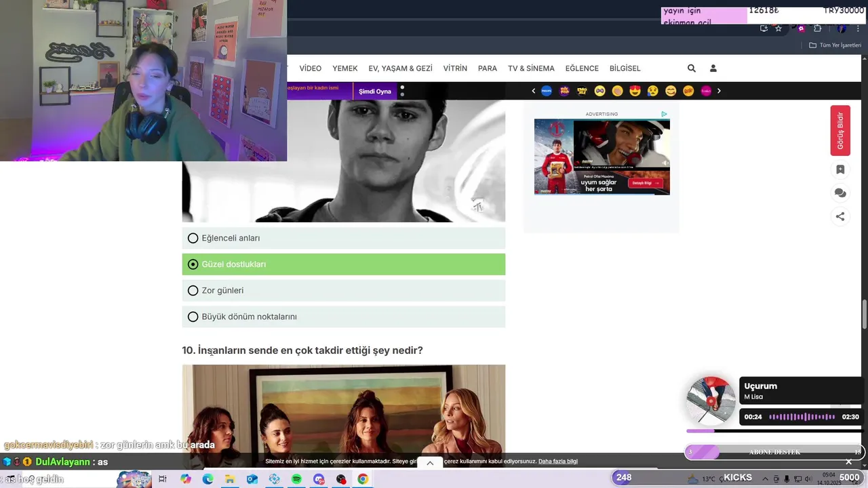Select the blue Philips badge icon

tap(547, 91)
